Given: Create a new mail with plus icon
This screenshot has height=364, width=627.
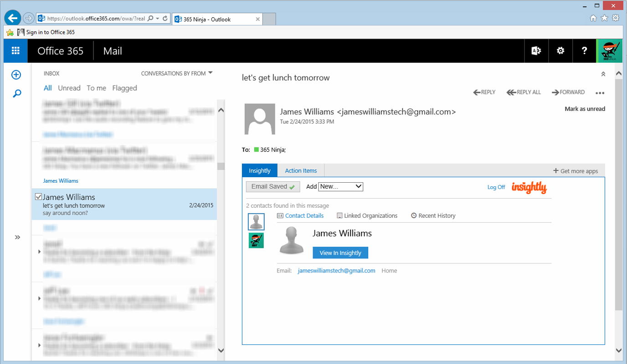Looking at the screenshot, I should (x=16, y=75).
